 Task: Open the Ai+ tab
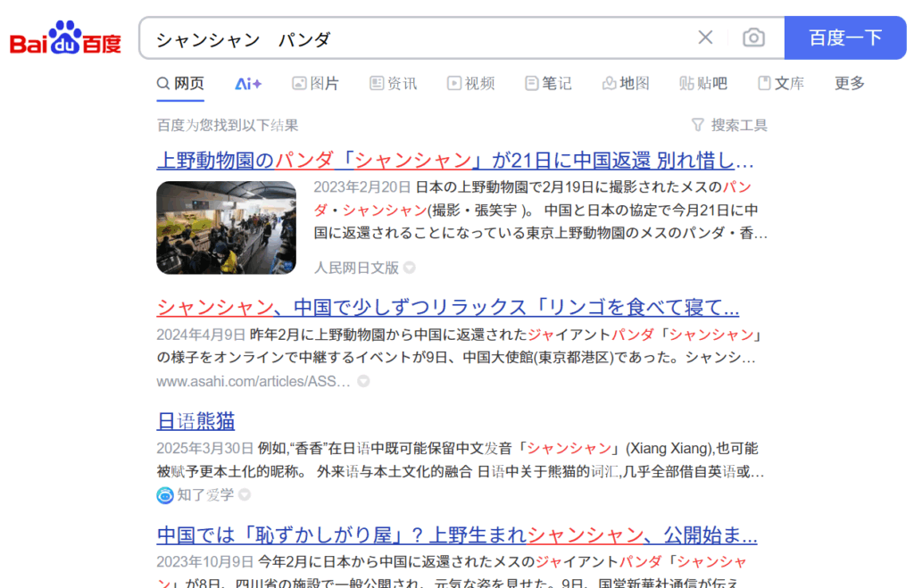pos(248,84)
